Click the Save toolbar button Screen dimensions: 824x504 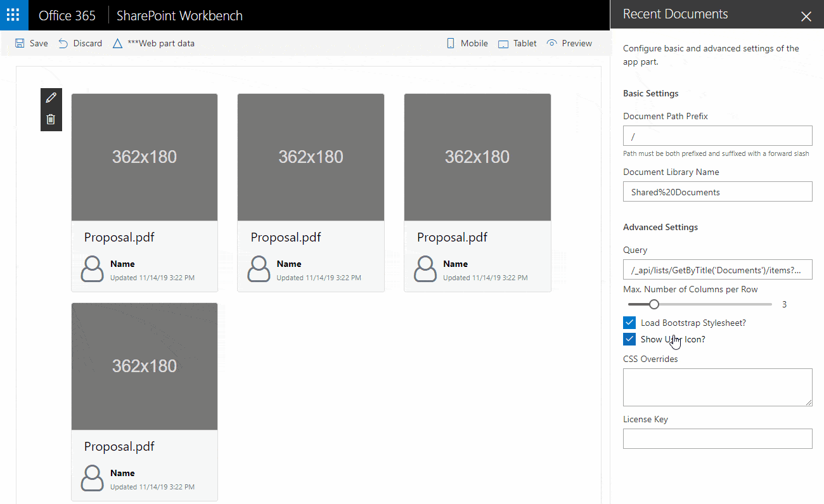(32, 44)
